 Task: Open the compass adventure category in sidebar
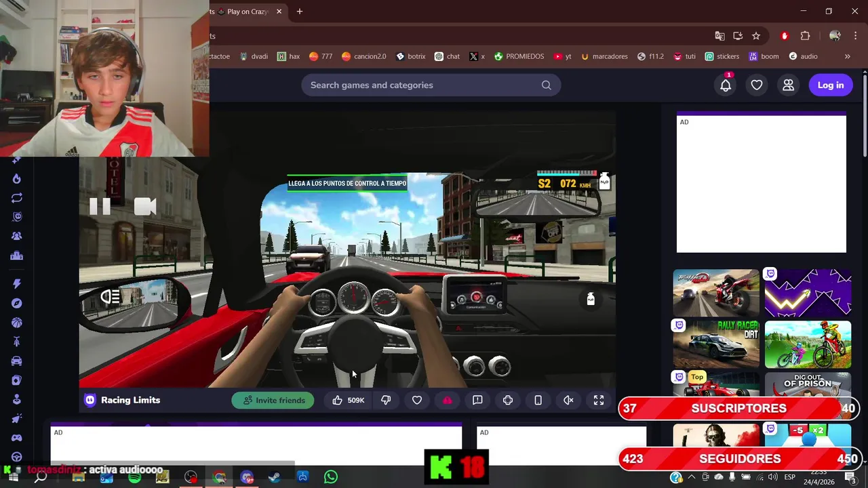pos(17,303)
